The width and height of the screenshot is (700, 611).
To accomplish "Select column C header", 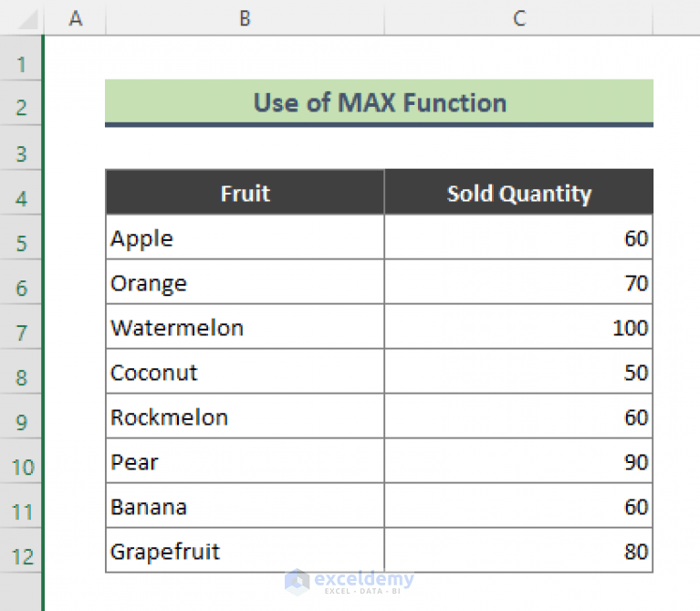I will click(518, 18).
